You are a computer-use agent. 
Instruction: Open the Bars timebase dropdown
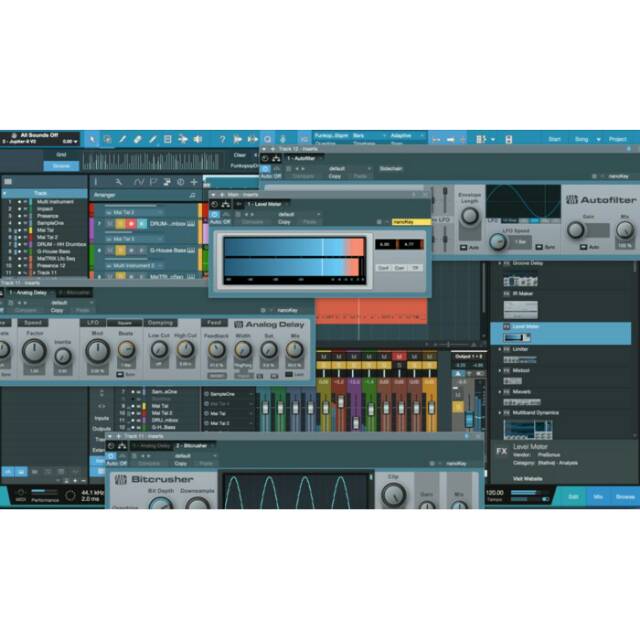tap(369, 136)
